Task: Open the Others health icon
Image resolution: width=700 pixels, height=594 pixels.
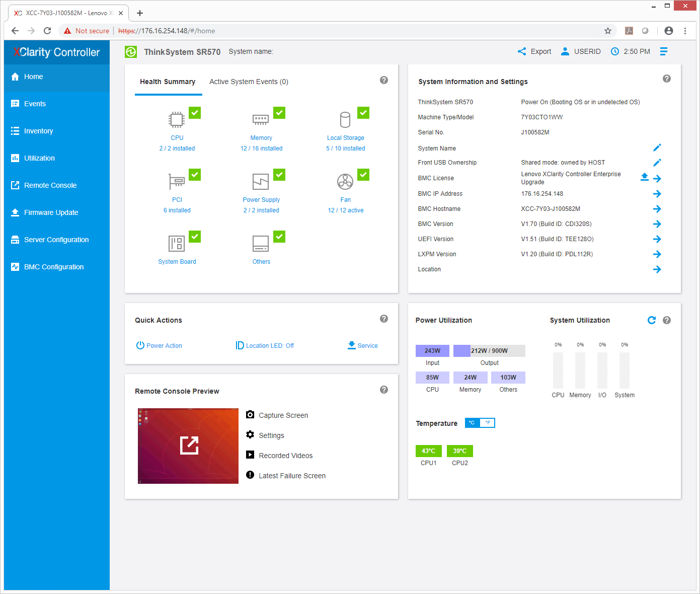Action: 261,244
